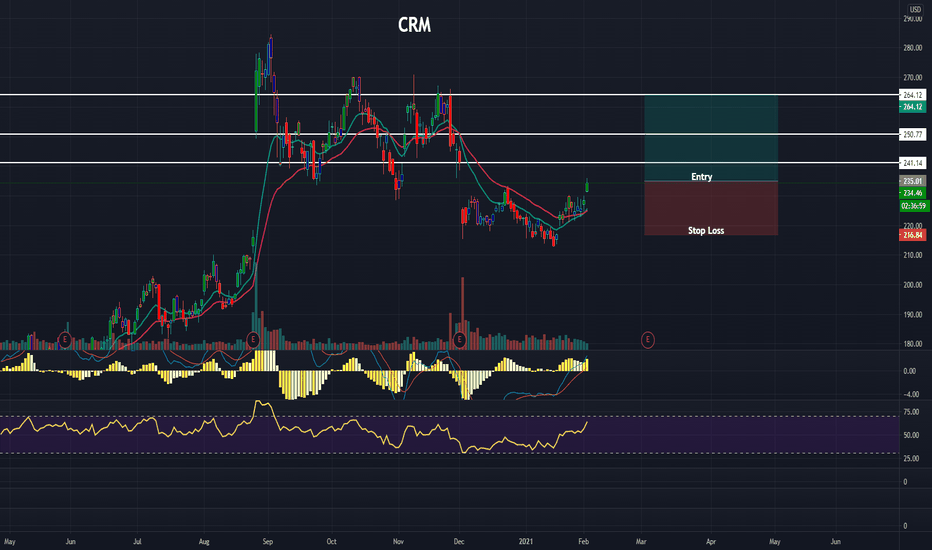Image resolution: width=932 pixels, height=550 pixels.
Task: Click the MACD -4.00 axis label
Action: click(x=911, y=394)
